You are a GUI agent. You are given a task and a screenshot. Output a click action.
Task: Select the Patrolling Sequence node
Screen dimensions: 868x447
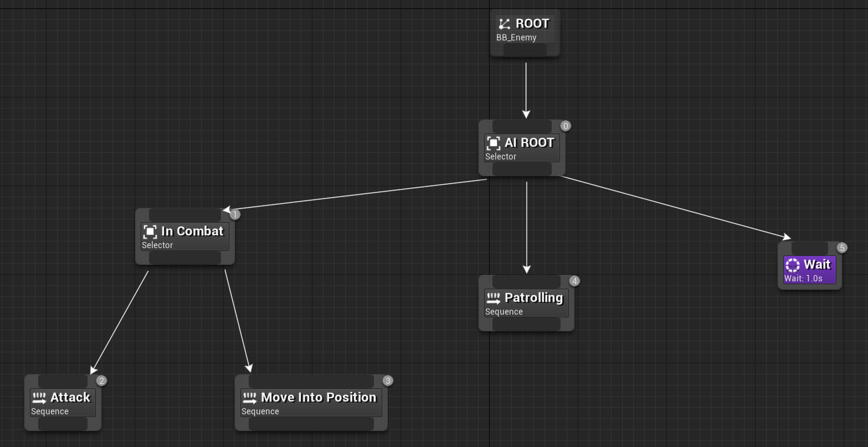(x=525, y=303)
